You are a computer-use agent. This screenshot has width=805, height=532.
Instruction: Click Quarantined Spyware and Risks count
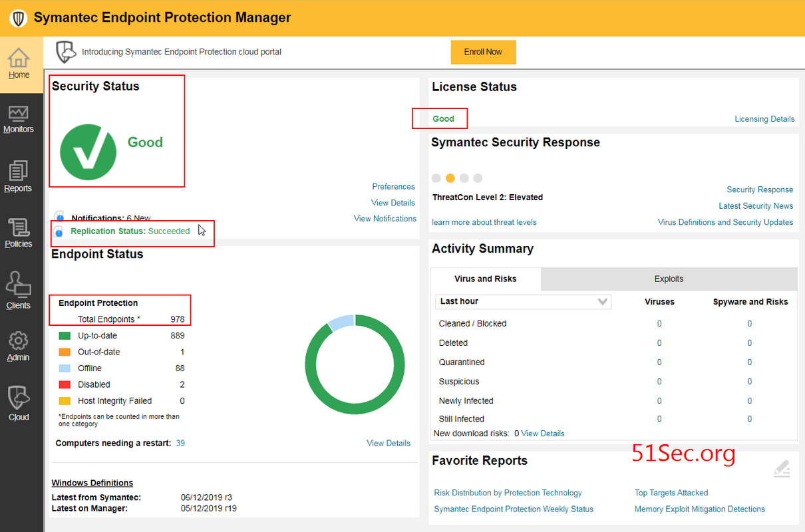(x=749, y=362)
